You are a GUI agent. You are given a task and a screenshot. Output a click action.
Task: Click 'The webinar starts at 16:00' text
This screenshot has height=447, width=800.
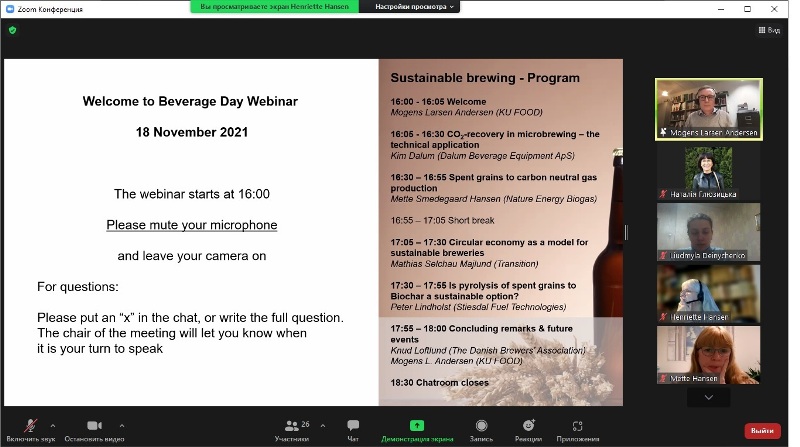(x=192, y=194)
